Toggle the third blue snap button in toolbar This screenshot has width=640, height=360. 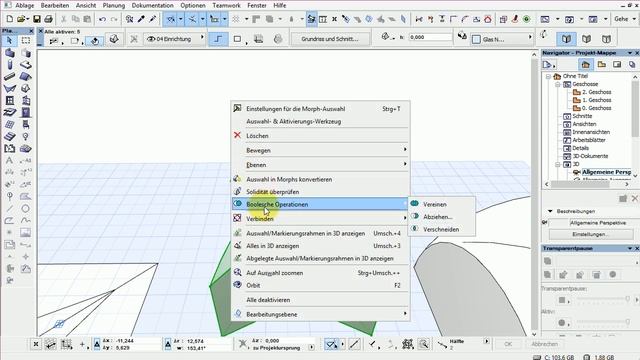coord(214,19)
